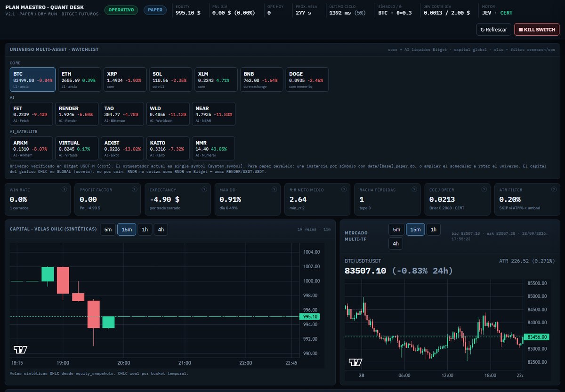This screenshot has width=565, height=392.
Task: Click the OPS HOY value 0
Action: pyautogui.click(x=269, y=13)
